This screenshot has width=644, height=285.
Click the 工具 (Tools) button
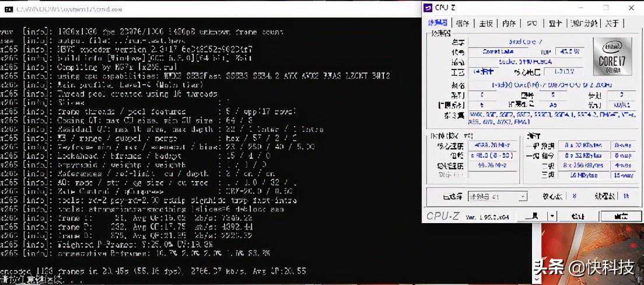point(532,216)
